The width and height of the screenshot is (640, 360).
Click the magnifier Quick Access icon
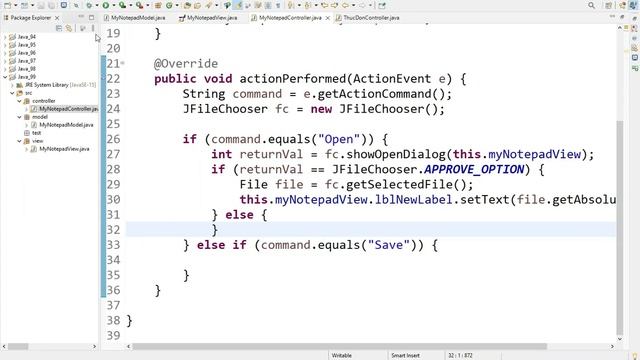[x=591, y=5]
